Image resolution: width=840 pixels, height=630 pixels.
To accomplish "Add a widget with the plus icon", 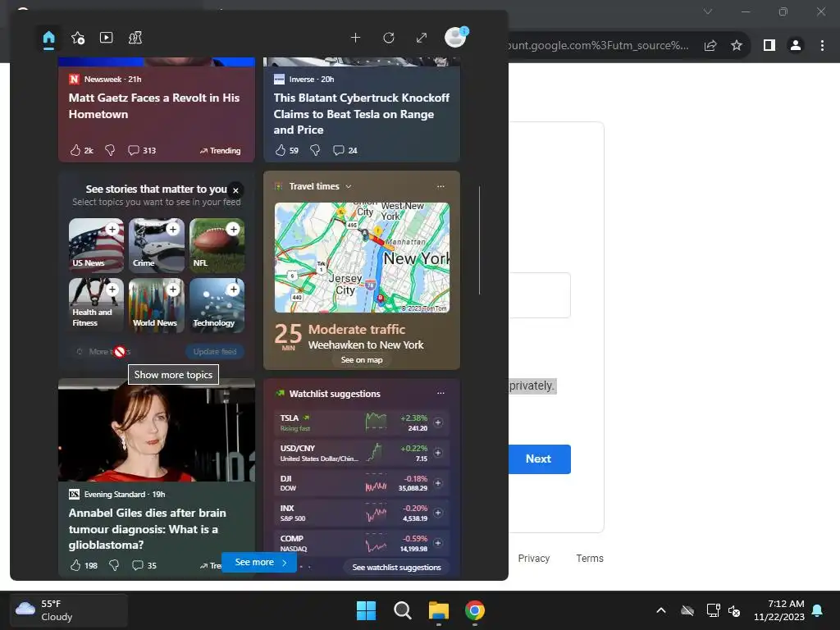I will 355,38.
